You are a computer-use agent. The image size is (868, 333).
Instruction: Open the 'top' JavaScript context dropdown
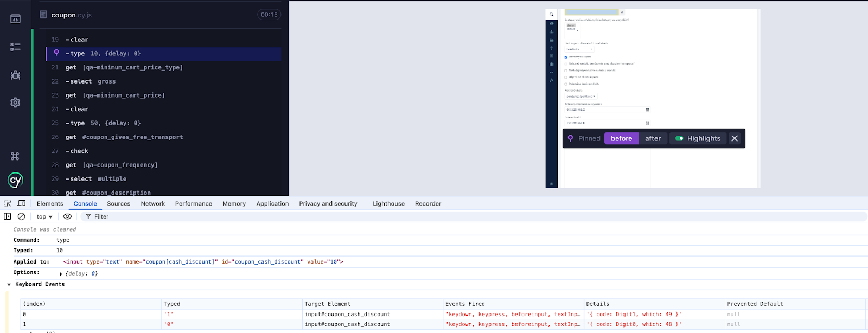click(44, 217)
